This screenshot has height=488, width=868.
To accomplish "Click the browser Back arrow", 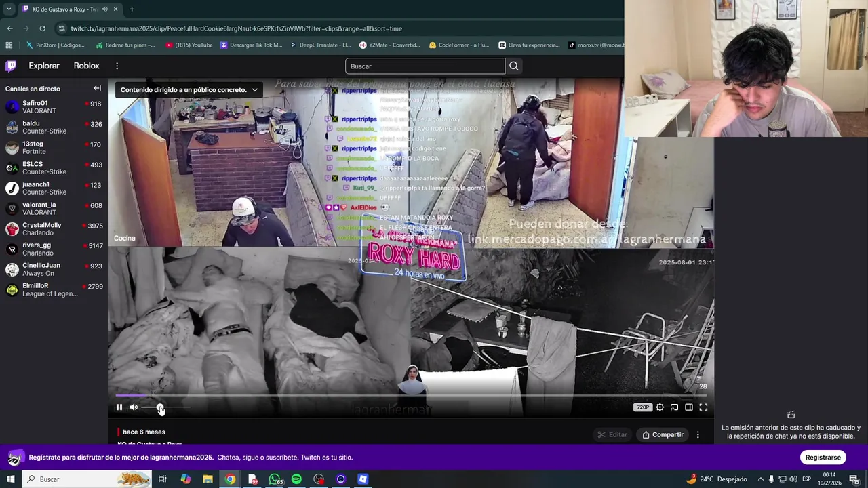I will [x=10, y=28].
